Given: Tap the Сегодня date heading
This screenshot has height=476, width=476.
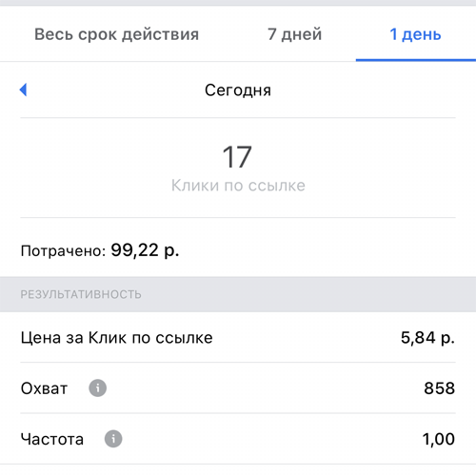Looking at the screenshot, I should pos(238,90).
